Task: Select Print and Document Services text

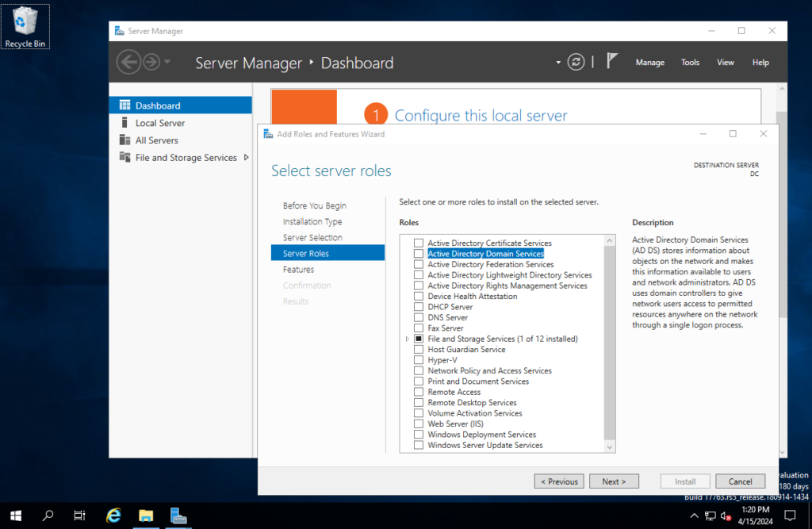Action: click(478, 381)
